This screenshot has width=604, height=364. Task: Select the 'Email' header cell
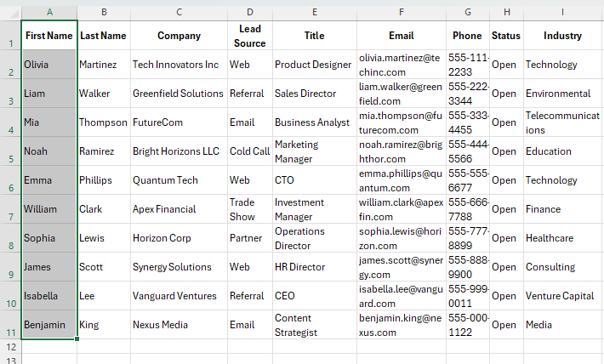pyautogui.click(x=401, y=36)
